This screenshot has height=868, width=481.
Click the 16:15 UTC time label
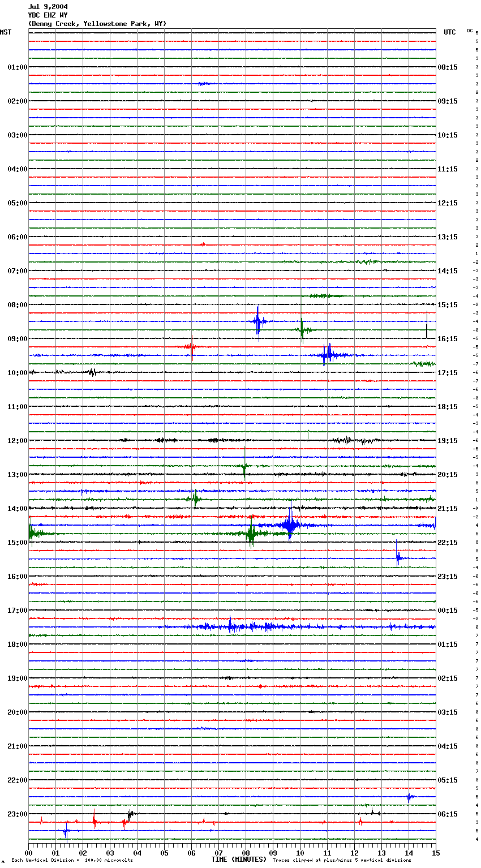[x=448, y=339]
